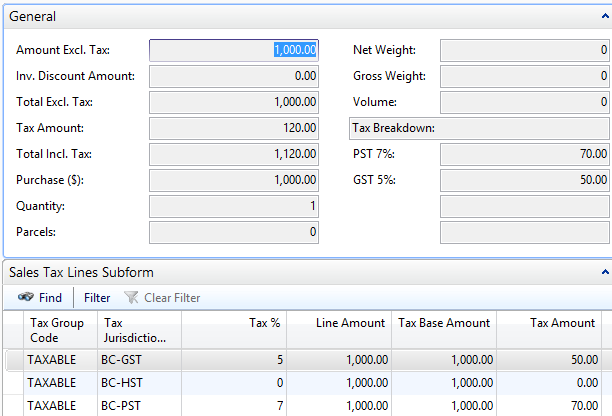Click the Clear Filter funnel icon
Screen dimensions: 612x416
click(131, 297)
